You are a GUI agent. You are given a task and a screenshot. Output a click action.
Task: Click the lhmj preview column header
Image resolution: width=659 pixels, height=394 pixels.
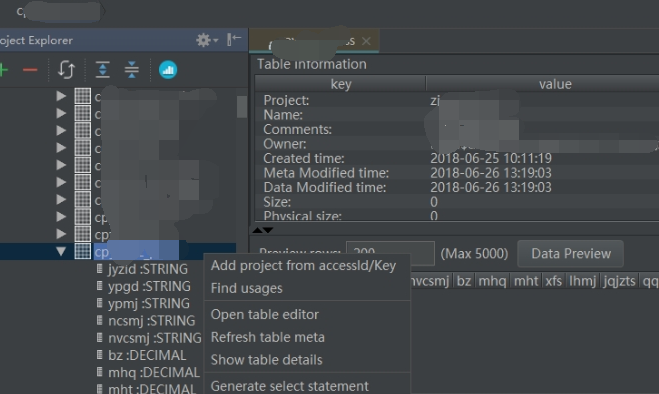pos(582,280)
